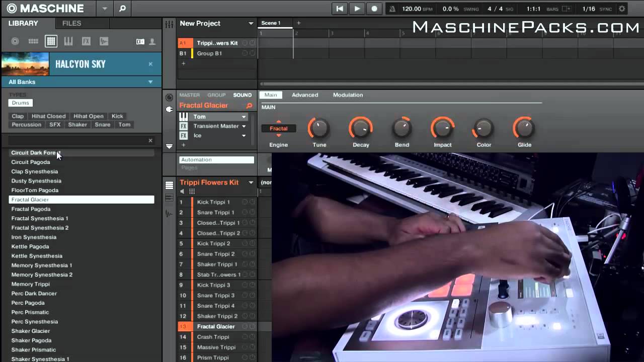Screen dimensions: 644x362
Task: Click the pad grid view icon
Action: 192,192
